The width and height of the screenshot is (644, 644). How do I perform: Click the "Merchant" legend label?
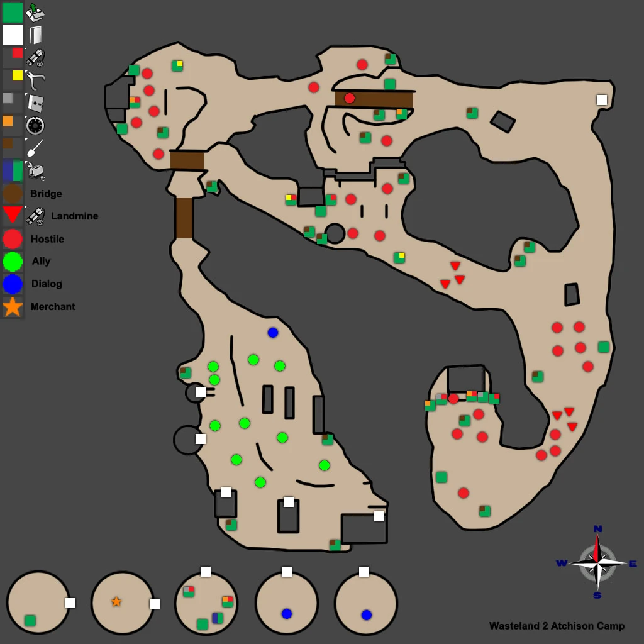point(53,307)
